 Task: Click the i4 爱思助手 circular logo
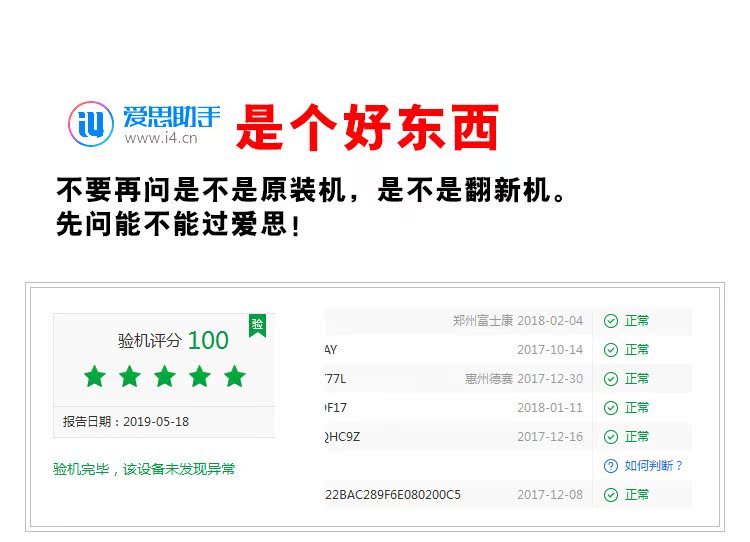pos(91,124)
